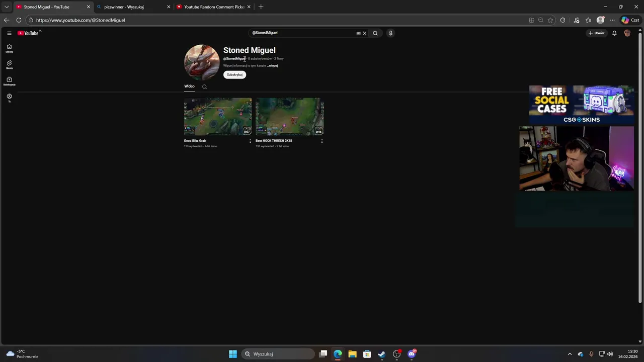Viewport: 644px width, 362px height.
Task: Search within the channel using magnifier icon
Action: 204,86
